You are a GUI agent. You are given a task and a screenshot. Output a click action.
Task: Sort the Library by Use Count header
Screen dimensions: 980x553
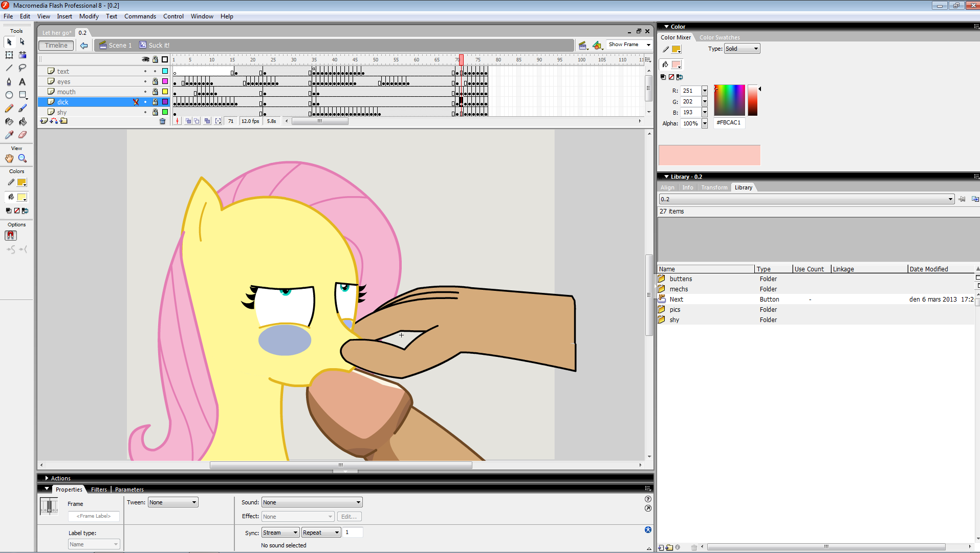pos(812,269)
